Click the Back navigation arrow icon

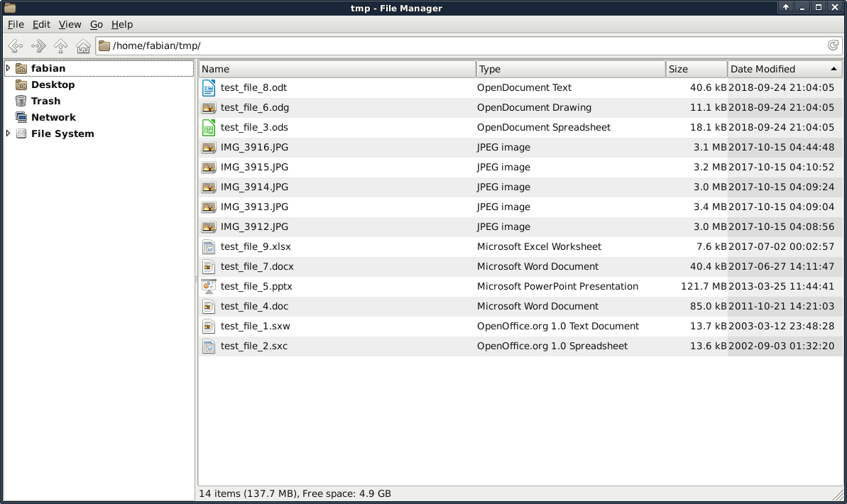click(16, 46)
